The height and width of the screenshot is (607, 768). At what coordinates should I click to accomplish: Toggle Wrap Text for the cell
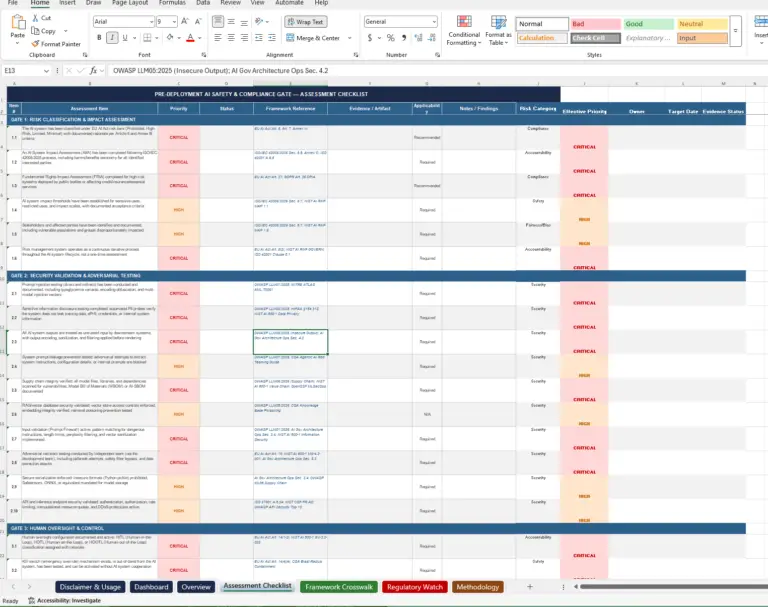tap(306, 21)
